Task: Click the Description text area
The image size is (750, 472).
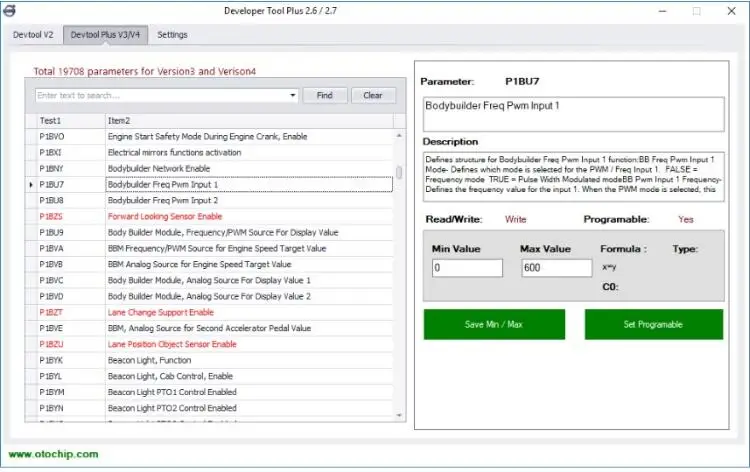Action: point(574,176)
